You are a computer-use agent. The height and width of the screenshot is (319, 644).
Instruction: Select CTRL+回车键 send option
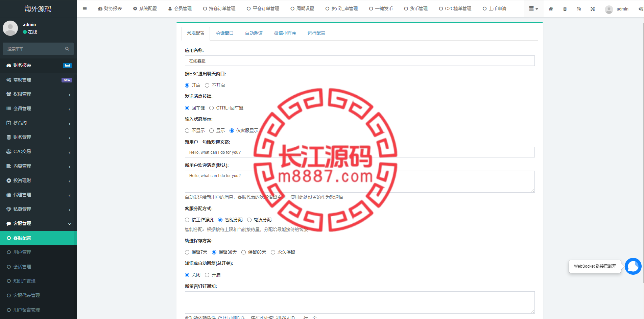pyautogui.click(x=212, y=108)
